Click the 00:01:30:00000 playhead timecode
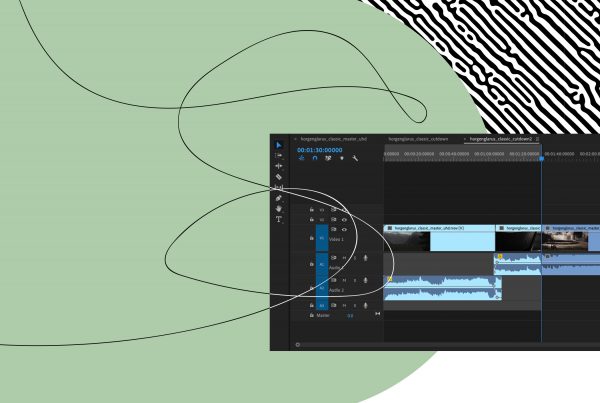The image size is (600, 403). pos(319,149)
